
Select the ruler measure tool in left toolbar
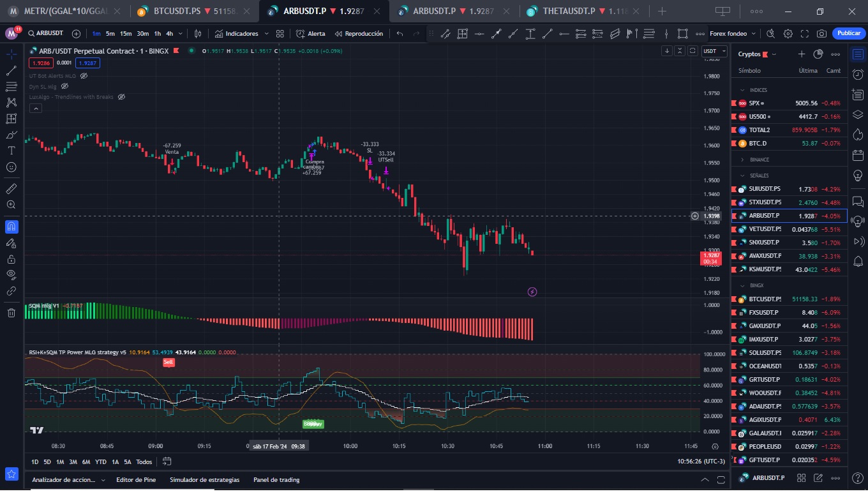(x=11, y=189)
